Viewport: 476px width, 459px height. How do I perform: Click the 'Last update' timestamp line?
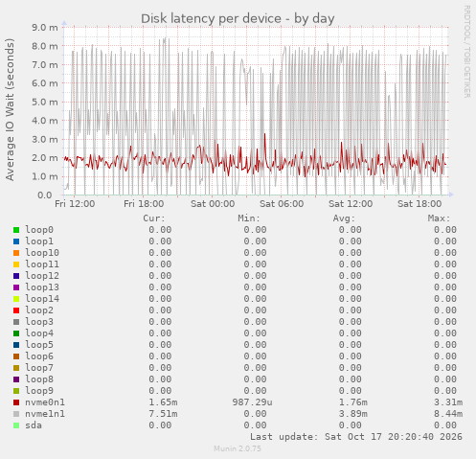(356, 437)
